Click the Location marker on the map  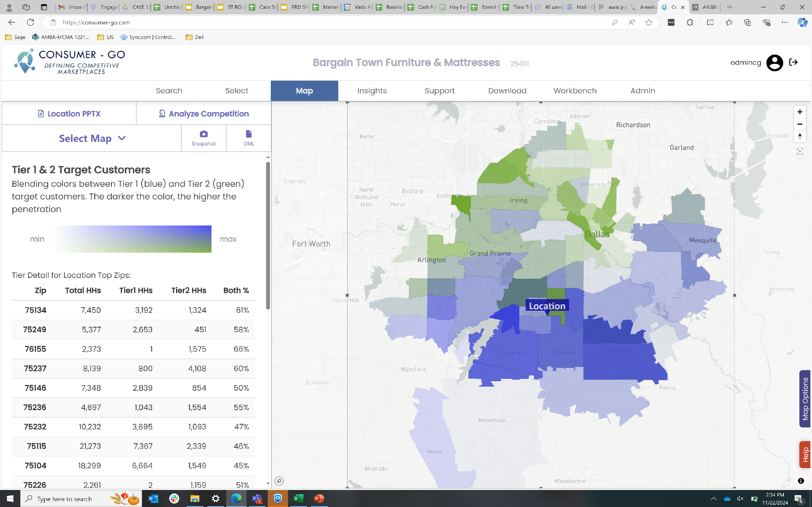click(547, 306)
